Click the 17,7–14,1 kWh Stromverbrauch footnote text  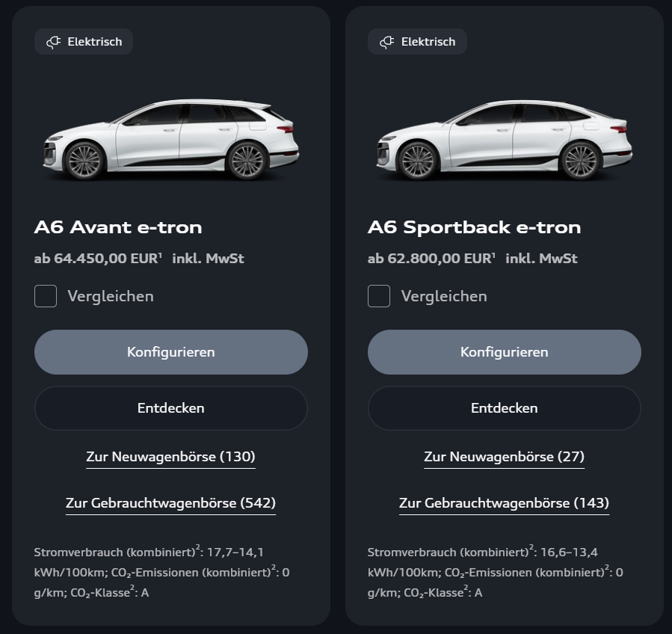coord(161,573)
